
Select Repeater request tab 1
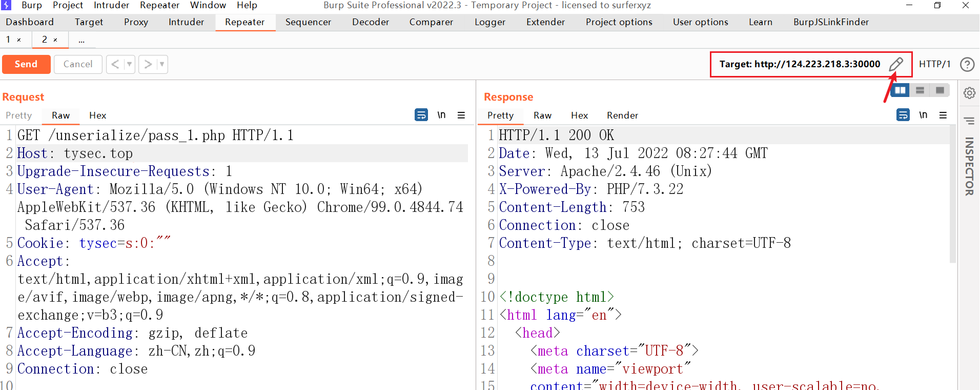click(8, 40)
